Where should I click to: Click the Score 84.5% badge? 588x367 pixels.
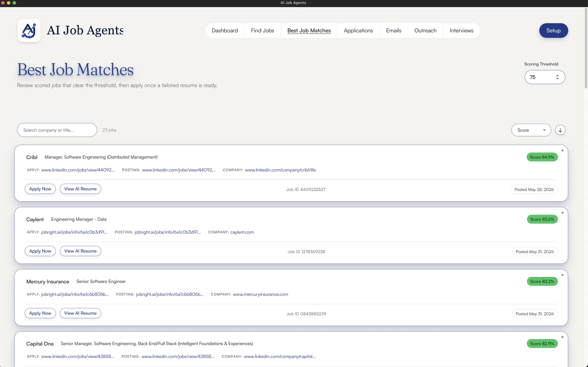click(542, 157)
